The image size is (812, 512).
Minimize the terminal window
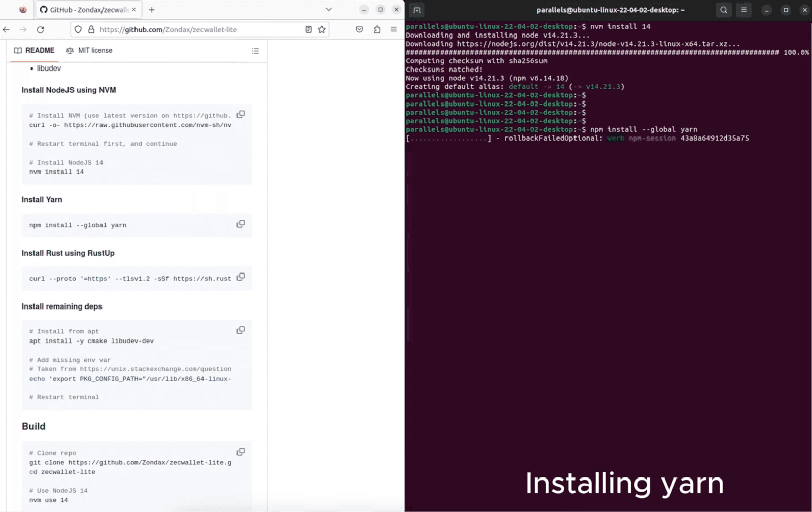click(767, 10)
